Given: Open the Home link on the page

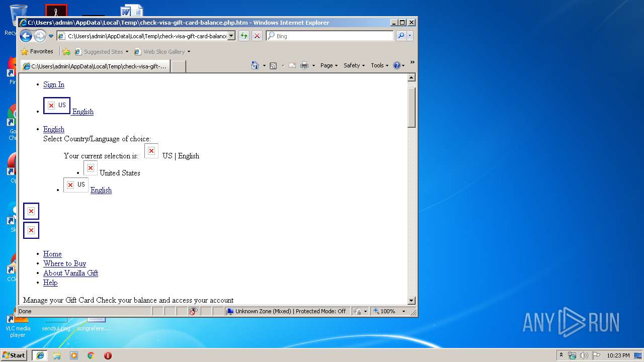Looking at the screenshot, I should click(x=52, y=254).
